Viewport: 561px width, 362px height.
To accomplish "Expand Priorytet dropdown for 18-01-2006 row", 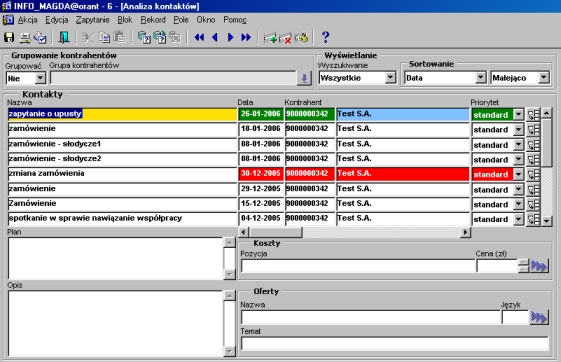I will point(518,129).
